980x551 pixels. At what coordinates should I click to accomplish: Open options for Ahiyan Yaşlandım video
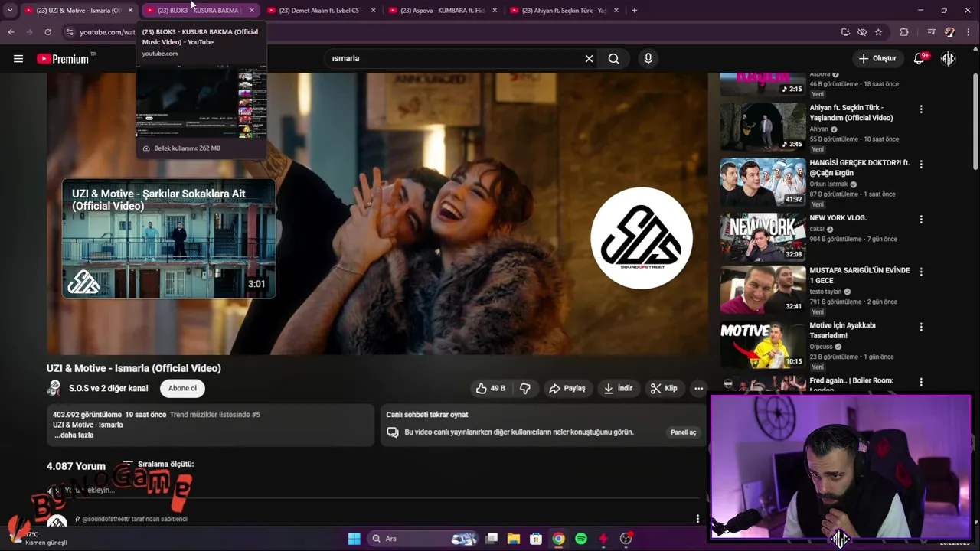(921, 109)
